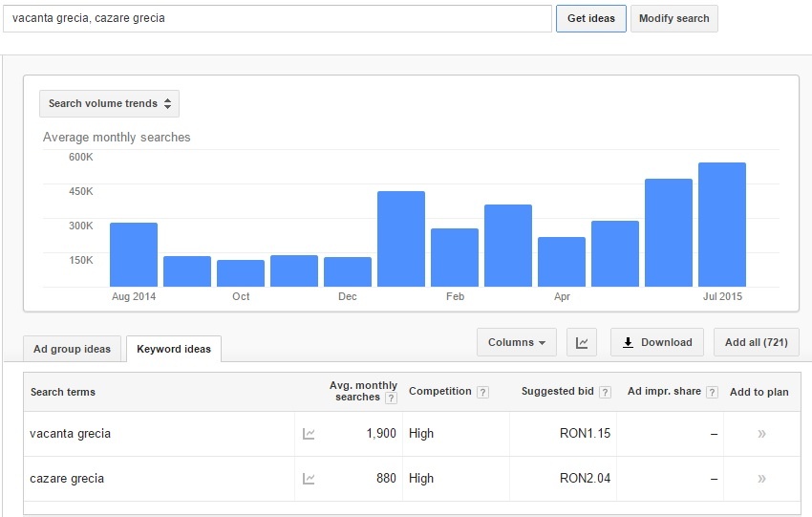Download the keyword ideas

click(656, 342)
